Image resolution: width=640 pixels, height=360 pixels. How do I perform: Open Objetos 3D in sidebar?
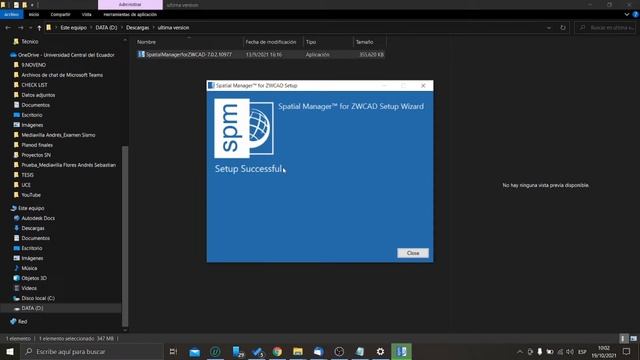point(33,278)
